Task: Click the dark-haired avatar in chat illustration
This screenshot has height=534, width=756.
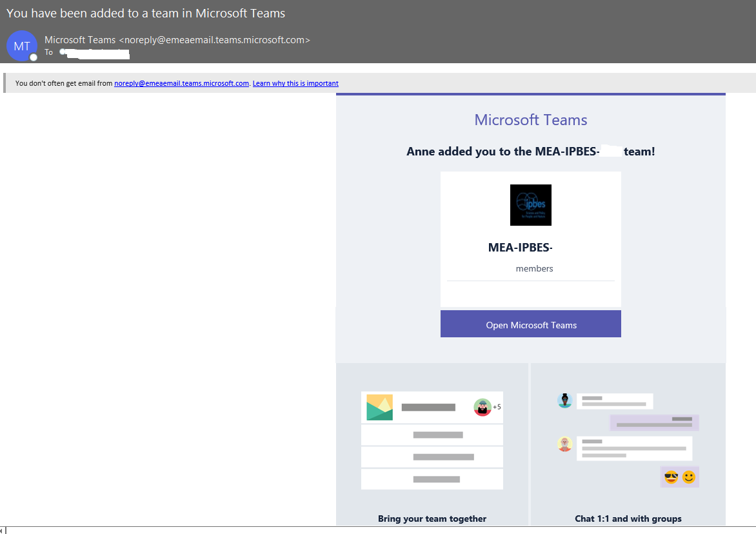Action: point(564,400)
